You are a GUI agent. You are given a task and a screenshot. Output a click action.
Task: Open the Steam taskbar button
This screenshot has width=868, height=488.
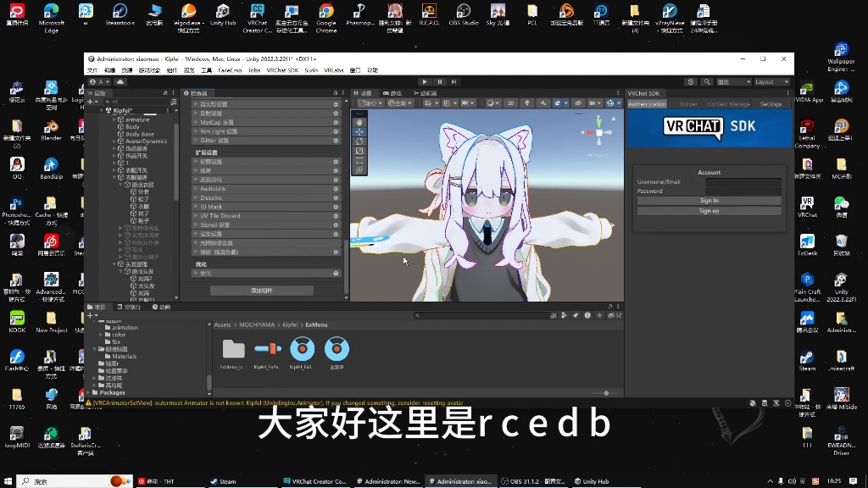click(x=241, y=481)
